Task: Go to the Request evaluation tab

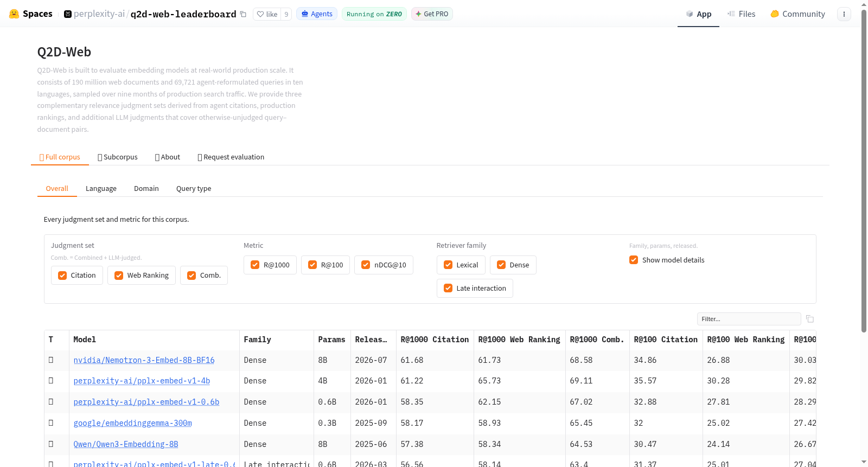Action: coord(231,157)
